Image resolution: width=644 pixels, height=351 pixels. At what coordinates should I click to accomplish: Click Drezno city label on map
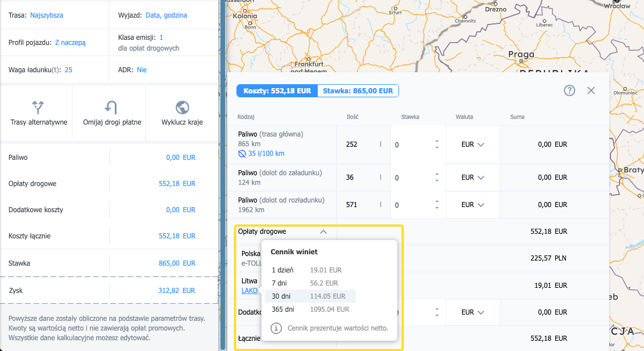click(x=496, y=9)
